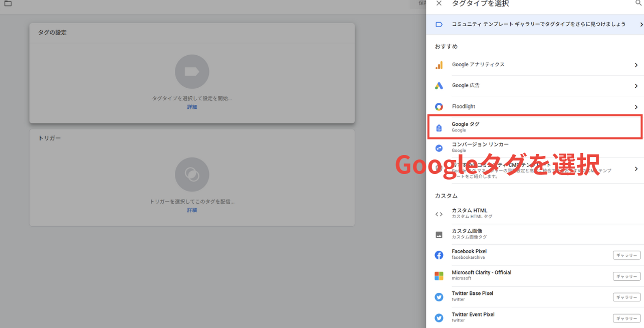Click the folder icon in the header
This screenshot has width=644, height=328.
pos(8,3)
